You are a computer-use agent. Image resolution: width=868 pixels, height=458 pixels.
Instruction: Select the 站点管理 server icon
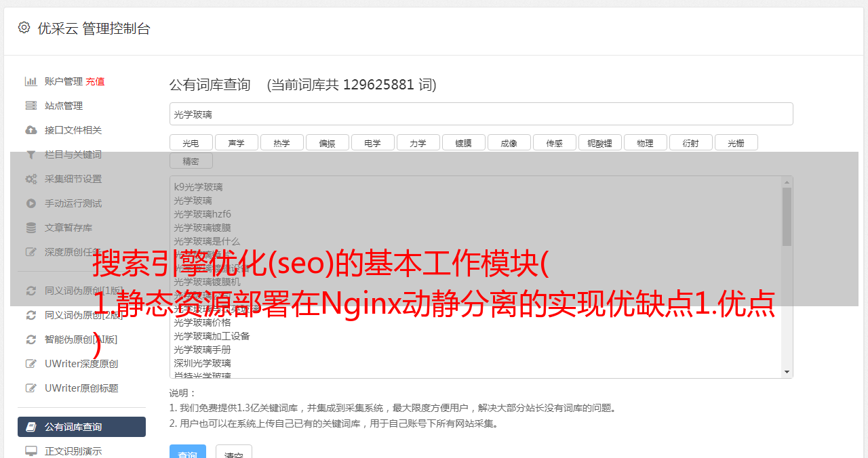(x=31, y=106)
